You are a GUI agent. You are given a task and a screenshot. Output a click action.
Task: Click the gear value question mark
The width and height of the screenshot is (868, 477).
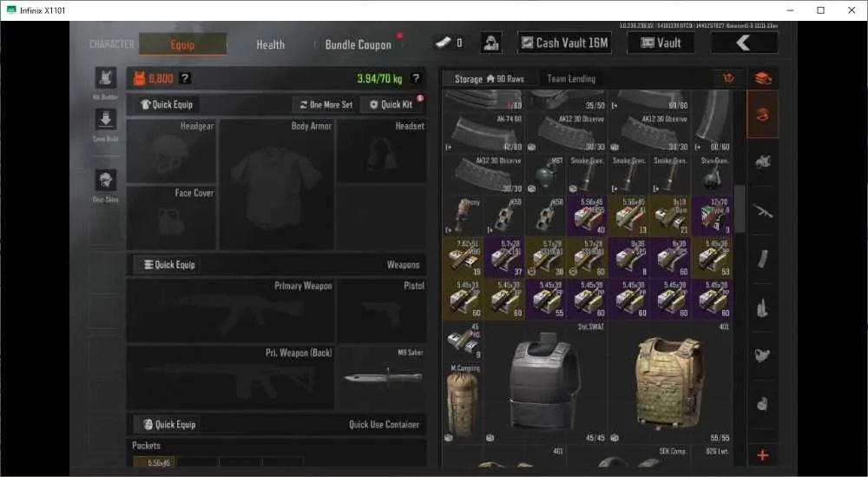(x=185, y=79)
